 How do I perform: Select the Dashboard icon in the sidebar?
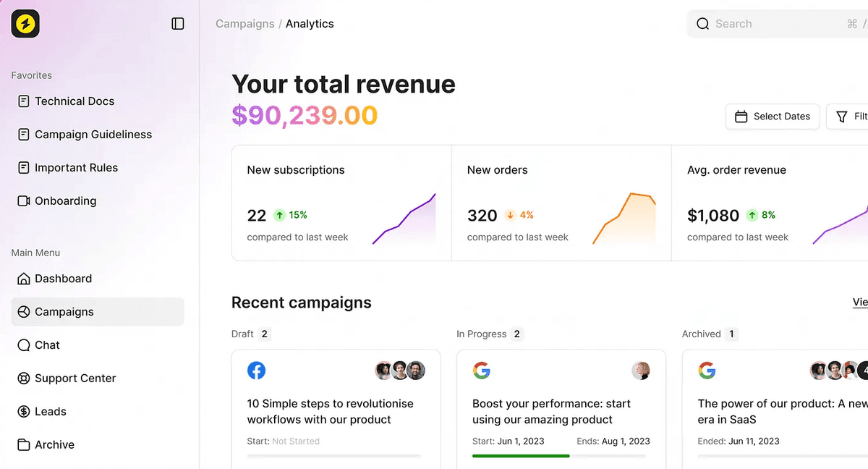(22, 278)
